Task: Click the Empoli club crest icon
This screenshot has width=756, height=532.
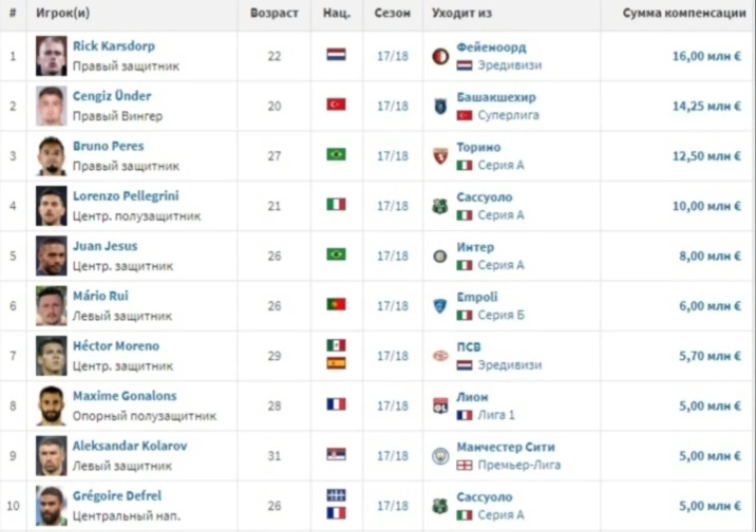Action: 440,306
